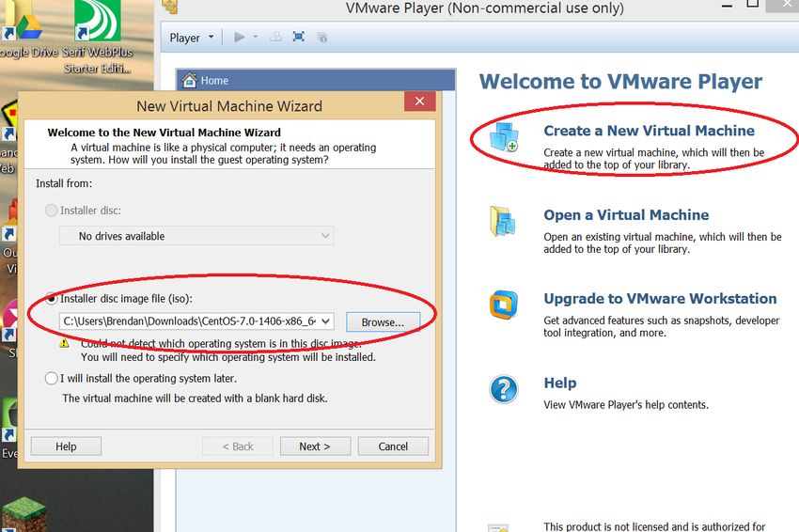799x532 pixels.
Task: Click the Unity mode toolbar icon
Action: [x=321, y=37]
